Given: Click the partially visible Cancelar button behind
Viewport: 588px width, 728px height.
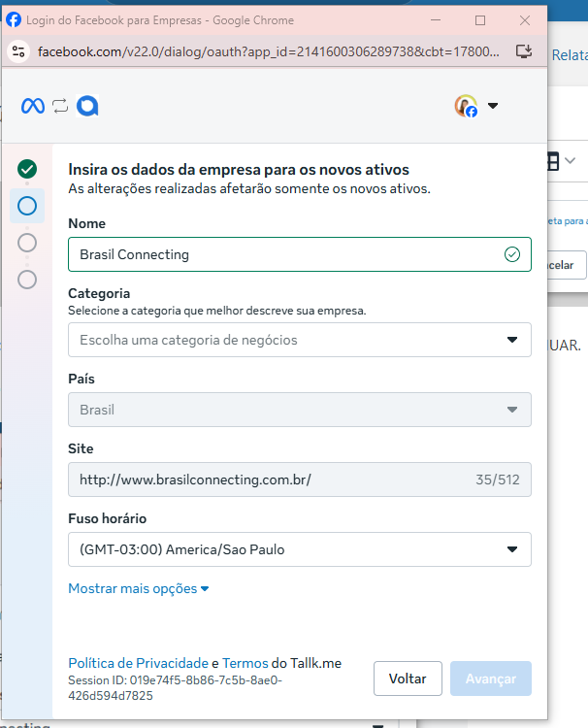Looking at the screenshot, I should pos(567,265).
